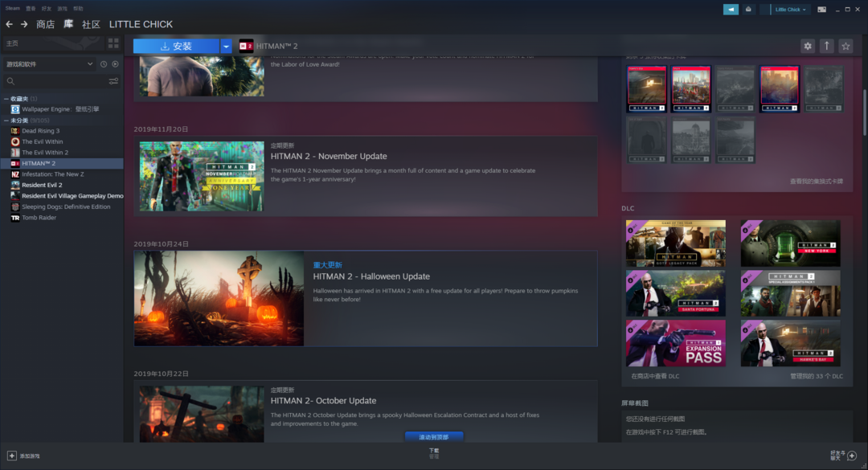Click the scroll-to-top arrow icon
This screenshot has height=470, width=868.
click(x=826, y=46)
